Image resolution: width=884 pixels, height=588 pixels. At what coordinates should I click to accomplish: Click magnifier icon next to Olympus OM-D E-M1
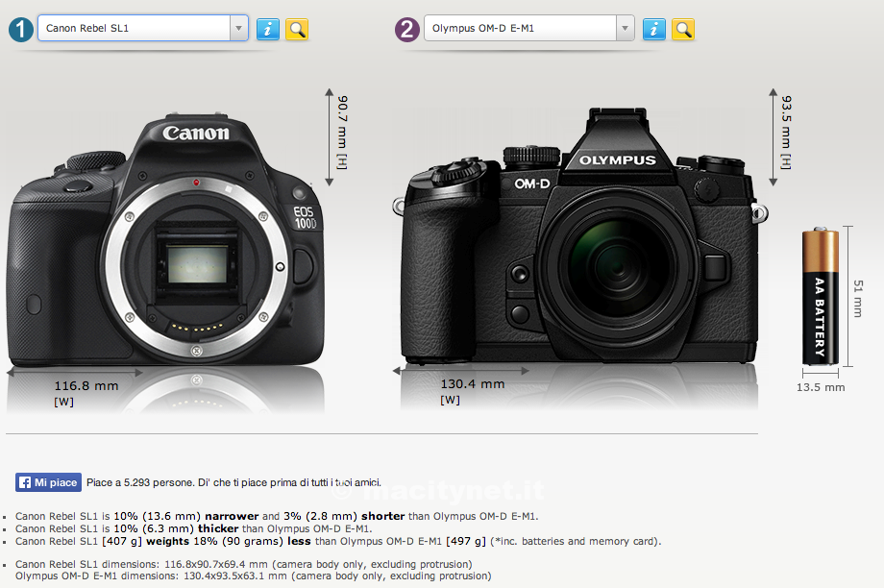pos(683,29)
